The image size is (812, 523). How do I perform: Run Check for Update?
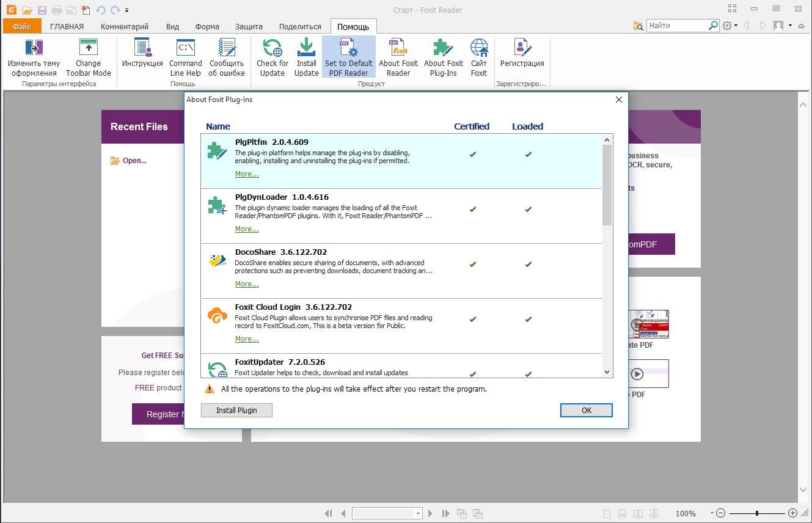tap(272, 57)
